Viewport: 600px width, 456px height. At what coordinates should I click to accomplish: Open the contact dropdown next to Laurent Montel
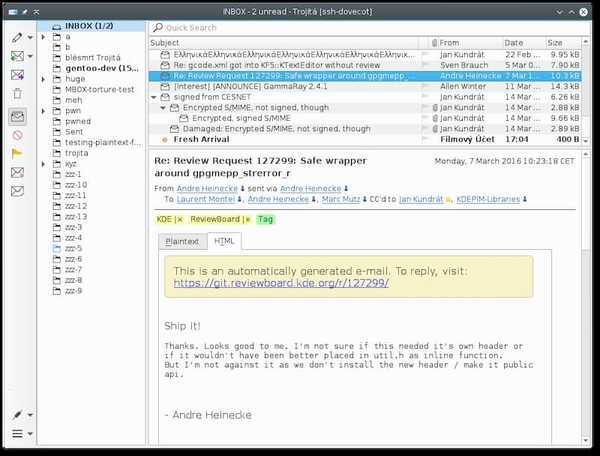(239, 199)
